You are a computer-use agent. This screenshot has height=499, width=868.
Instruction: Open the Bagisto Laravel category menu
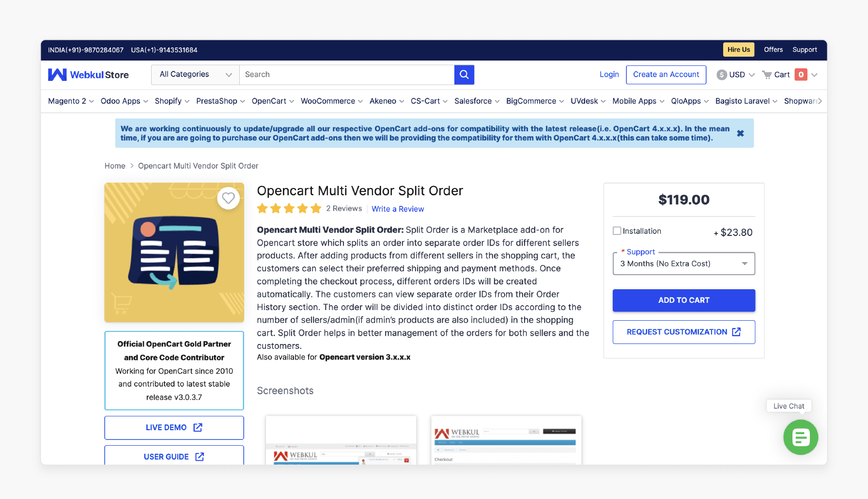(x=746, y=101)
